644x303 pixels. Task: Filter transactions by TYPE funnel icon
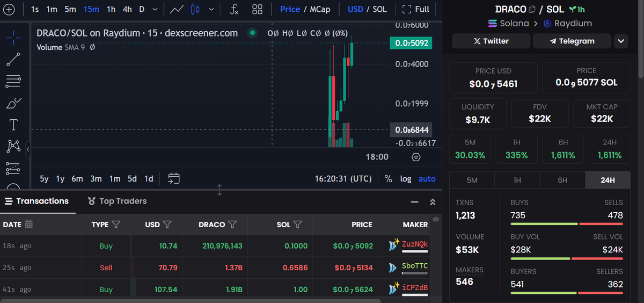(116, 224)
